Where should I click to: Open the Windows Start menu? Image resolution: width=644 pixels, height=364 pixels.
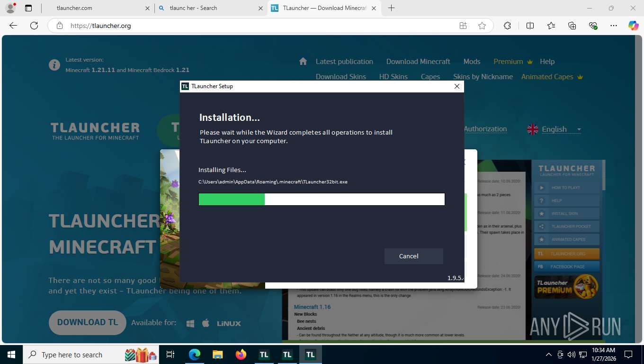pyautogui.click(x=11, y=355)
